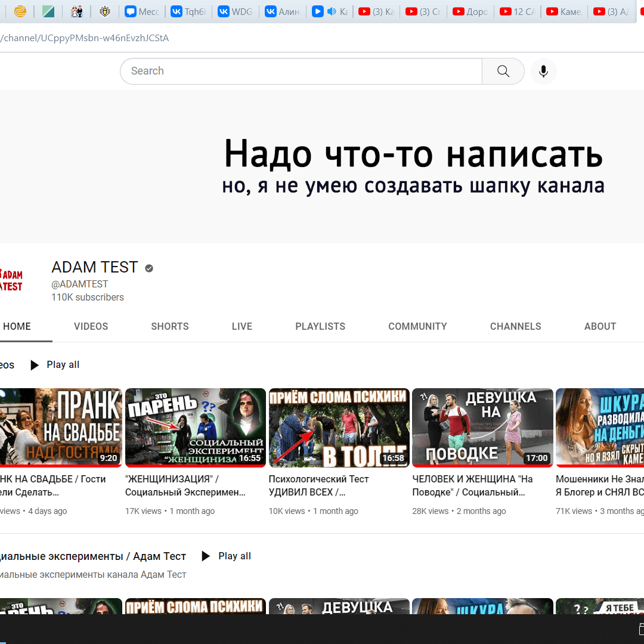Open the PLAYLISTS channel tab
Viewport: 644px width, 644px height.
320,327
